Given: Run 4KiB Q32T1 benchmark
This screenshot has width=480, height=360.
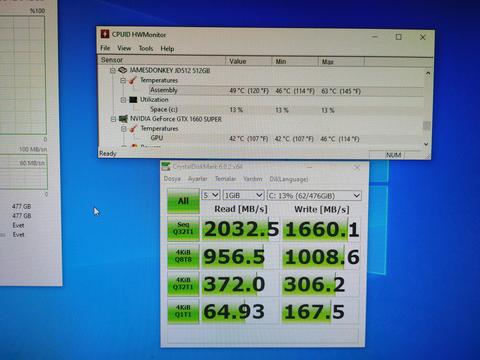Looking at the screenshot, I should tap(183, 284).
